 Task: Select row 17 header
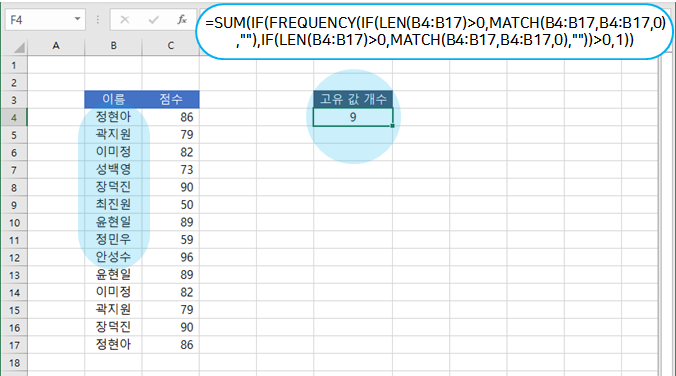click(14, 345)
